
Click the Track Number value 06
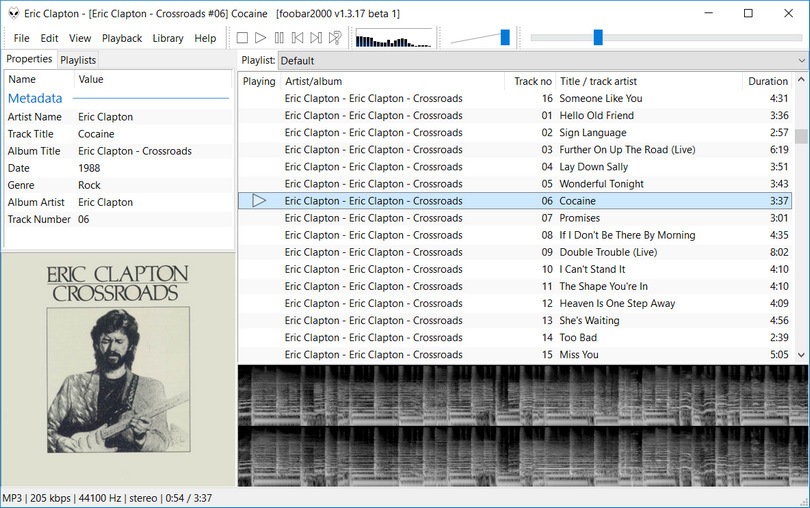click(83, 219)
